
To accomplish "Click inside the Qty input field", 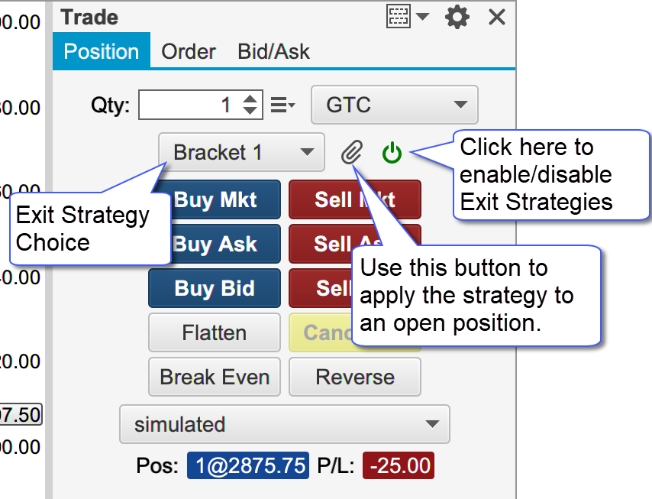I will [190, 105].
